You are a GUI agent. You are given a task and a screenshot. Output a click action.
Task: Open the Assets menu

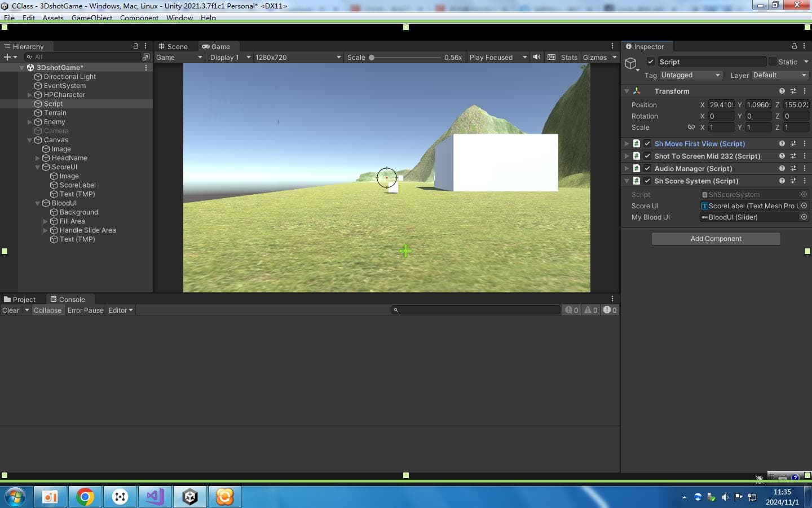[53, 17]
